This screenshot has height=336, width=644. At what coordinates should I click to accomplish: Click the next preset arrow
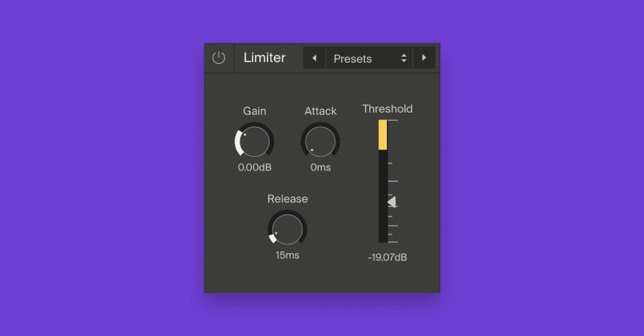[425, 58]
